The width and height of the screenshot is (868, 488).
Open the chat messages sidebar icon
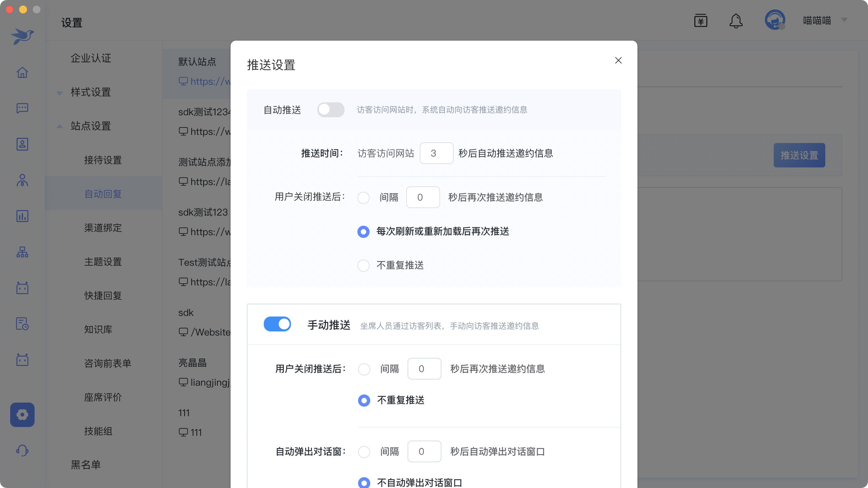[22, 108]
